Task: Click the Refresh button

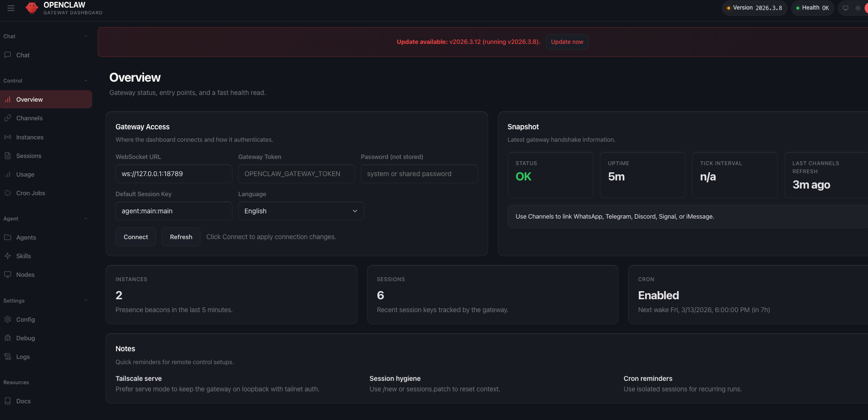Action: coord(181,237)
